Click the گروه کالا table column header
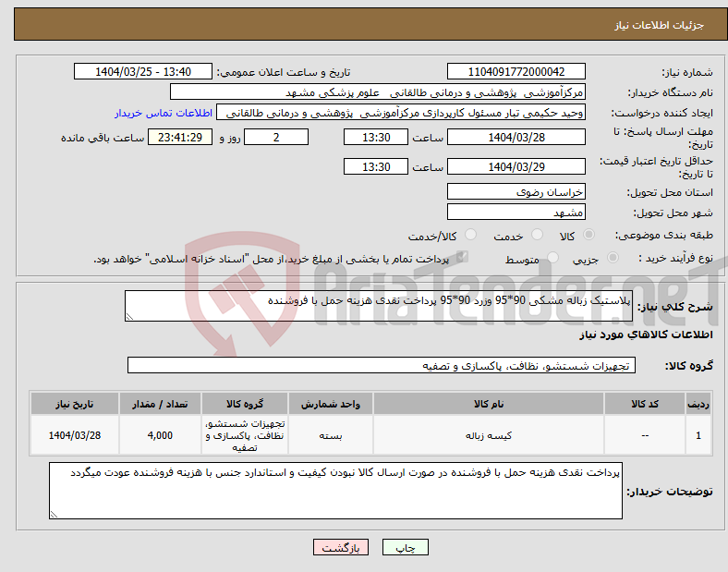Image resolution: width=728 pixels, height=572 pixels. pyautogui.click(x=245, y=404)
